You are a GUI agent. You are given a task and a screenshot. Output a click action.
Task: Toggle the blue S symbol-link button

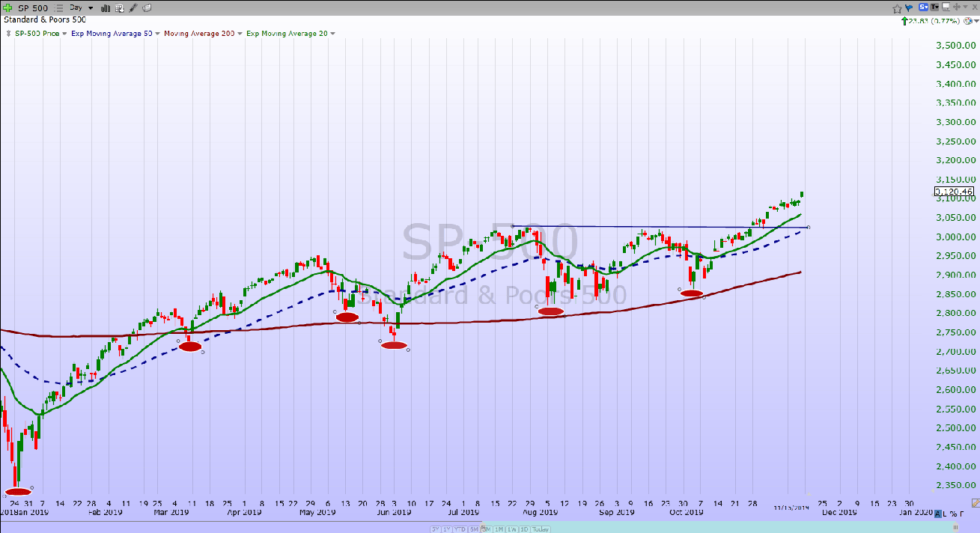click(x=922, y=7)
